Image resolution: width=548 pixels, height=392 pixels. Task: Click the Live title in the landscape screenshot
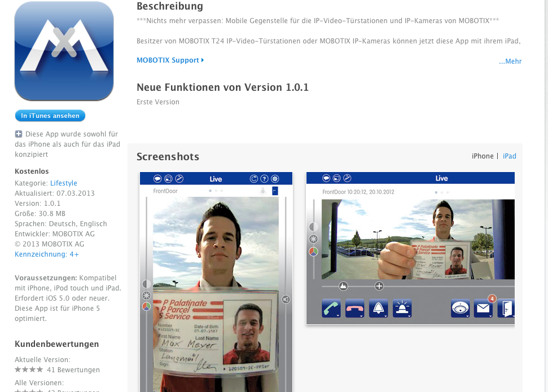pos(442,178)
